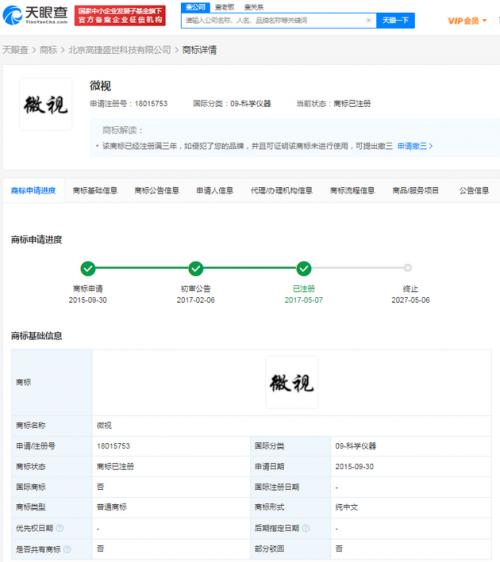Image resolution: width=500 pixels, height=562 pixels.
Task: Click the 商标基础信息 section heading
Action: (x=37, y=336)
